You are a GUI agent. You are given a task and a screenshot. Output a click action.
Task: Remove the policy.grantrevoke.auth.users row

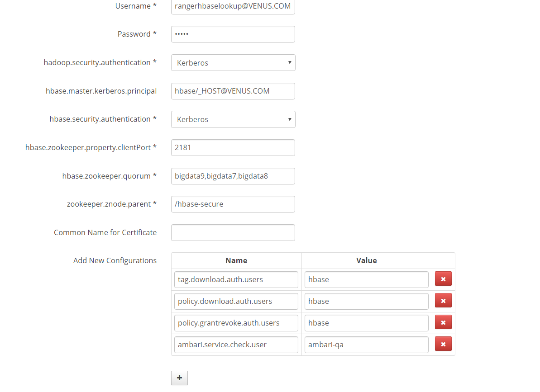click(x=443, y=322)
